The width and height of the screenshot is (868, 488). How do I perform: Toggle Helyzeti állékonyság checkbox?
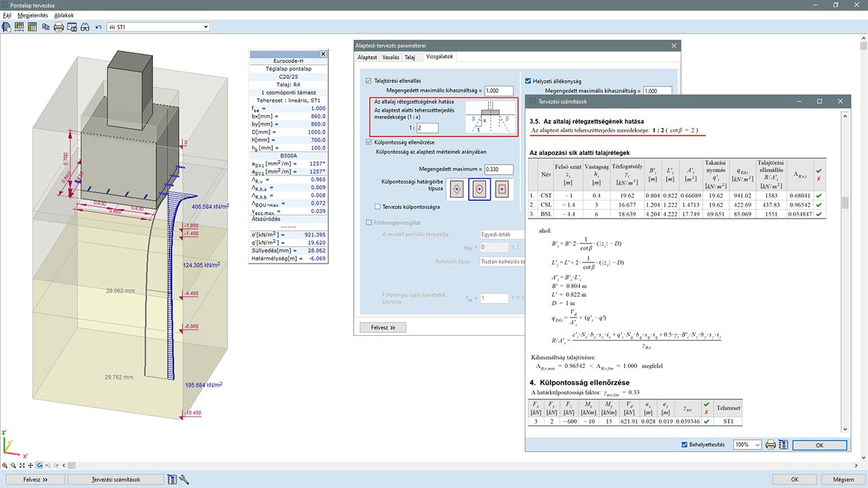(528, 80)
